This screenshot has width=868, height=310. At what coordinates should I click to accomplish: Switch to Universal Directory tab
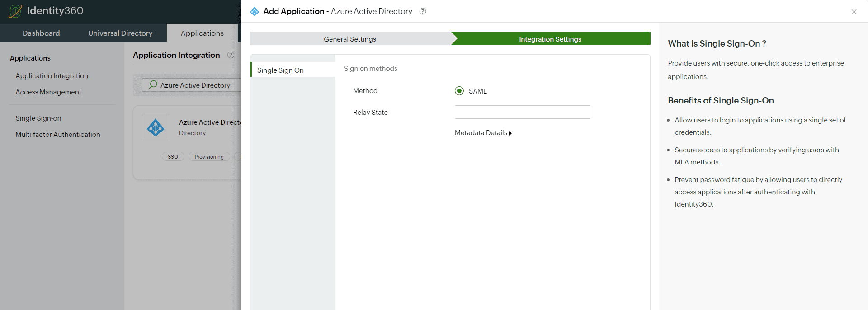120,33
